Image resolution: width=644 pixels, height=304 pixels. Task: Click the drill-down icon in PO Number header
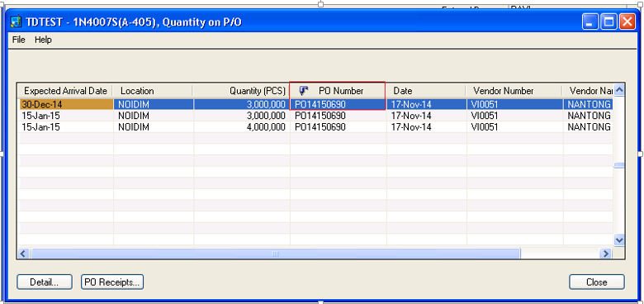click(x=304, y=90)
